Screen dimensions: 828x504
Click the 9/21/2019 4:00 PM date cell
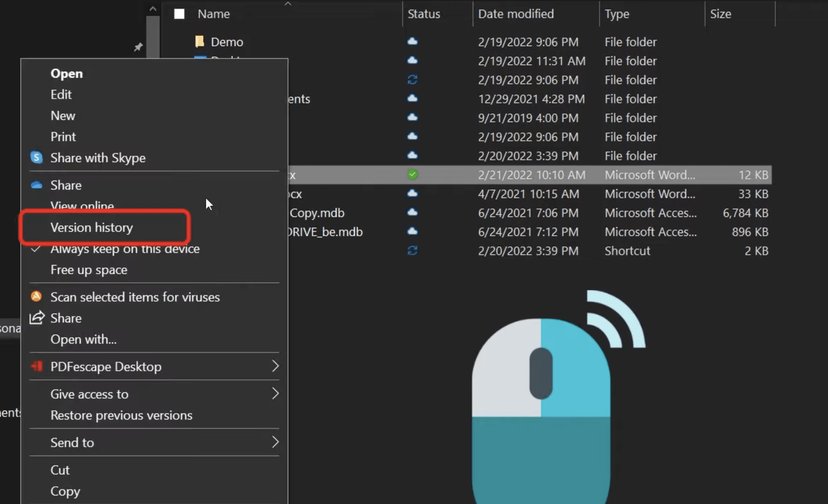(528, 118)
